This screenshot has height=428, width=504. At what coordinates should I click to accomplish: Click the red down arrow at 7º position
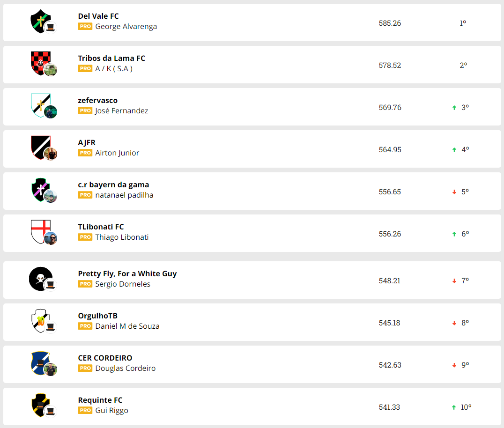pos(454,281)
